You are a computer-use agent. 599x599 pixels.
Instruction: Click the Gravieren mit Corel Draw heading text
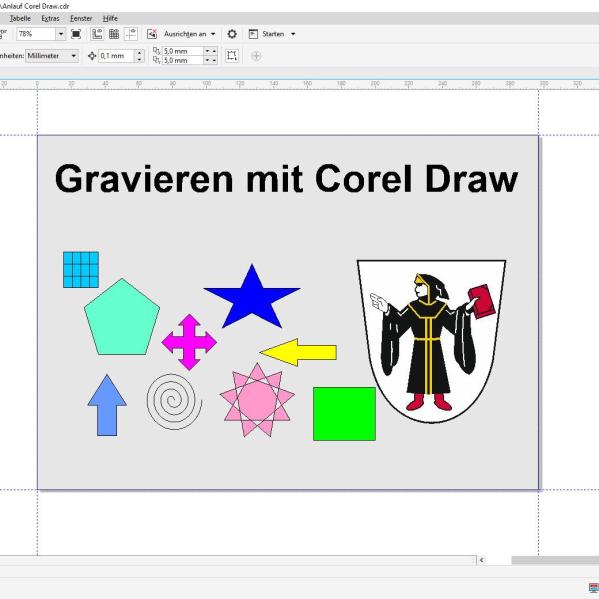pos(287,178)
